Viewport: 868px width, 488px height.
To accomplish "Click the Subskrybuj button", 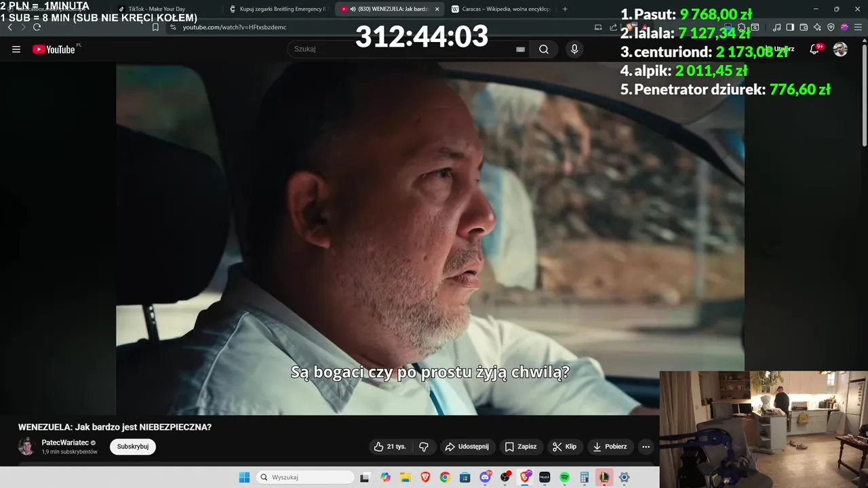I will [x=133, y=447].
